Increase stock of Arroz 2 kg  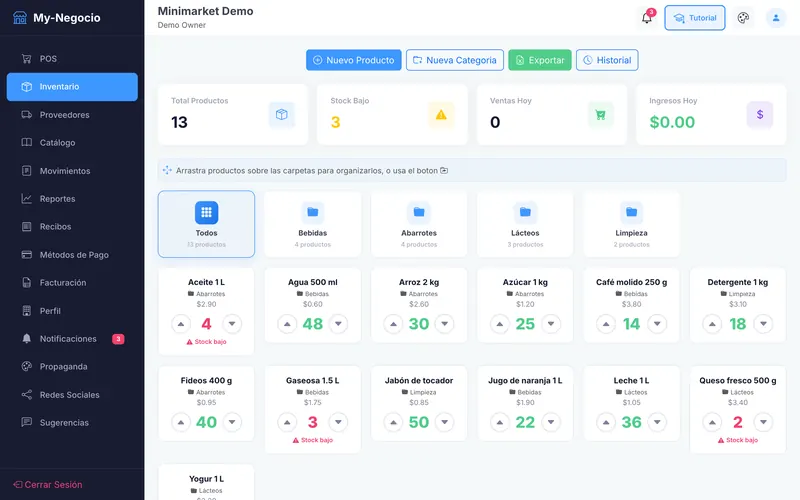(393, 323)
